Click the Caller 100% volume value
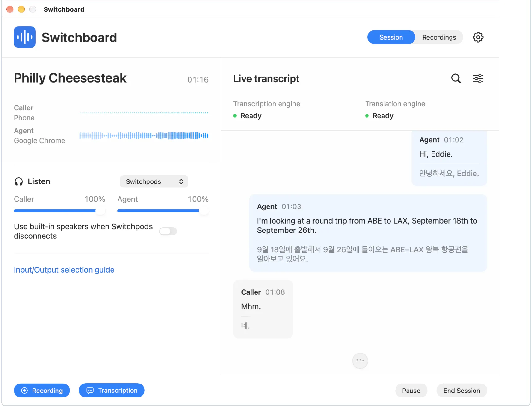Viewport: 532px width, 406px height. click(94, 199)
